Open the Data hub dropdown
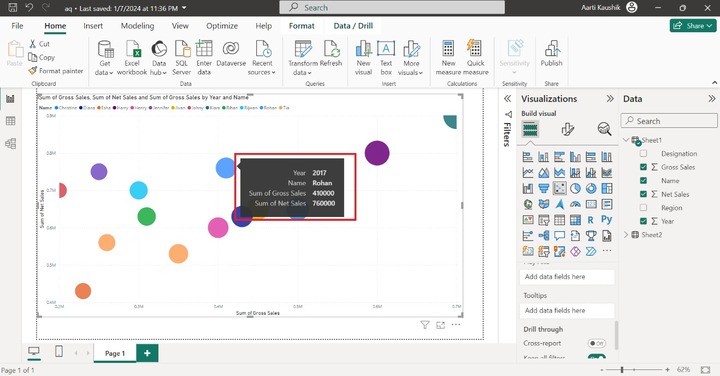This screenshot has width=720, height=376. click(x=159, y=58)
